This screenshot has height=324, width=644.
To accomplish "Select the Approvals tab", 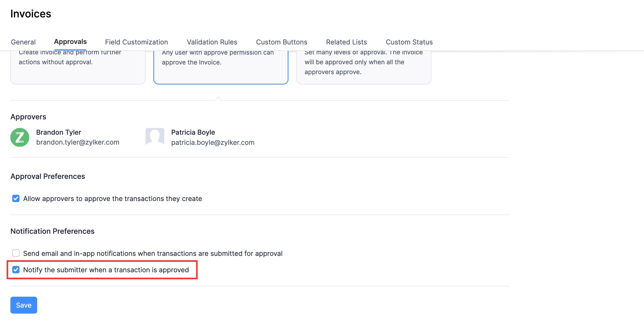I will 70,42.
